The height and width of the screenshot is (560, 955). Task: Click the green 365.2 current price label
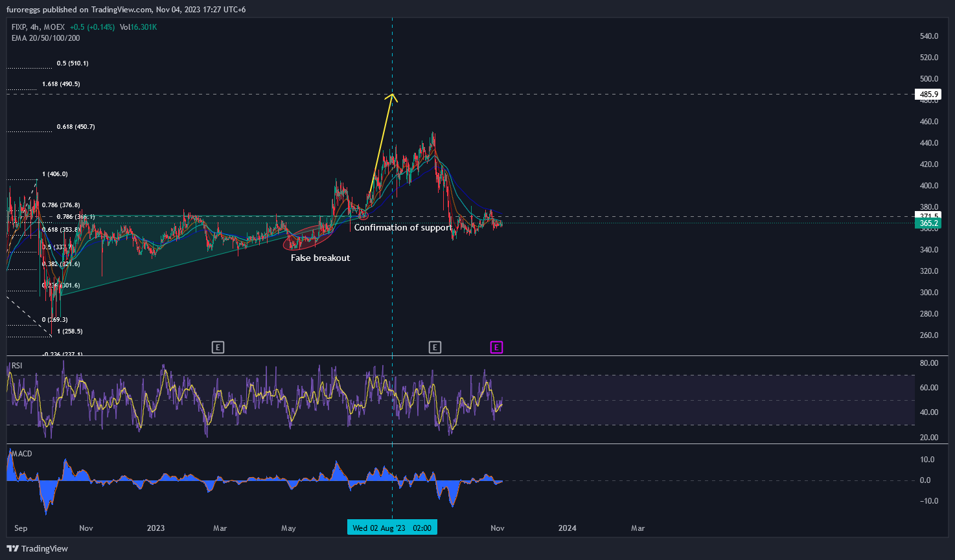pyautogui.click(x=928, y=223)
